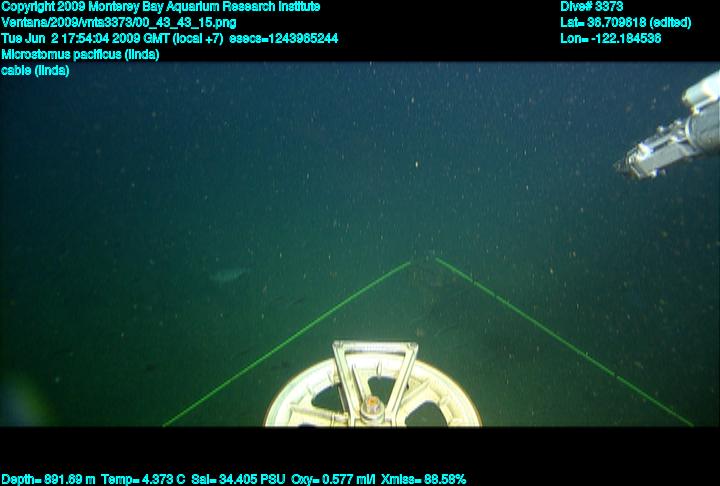Select the file path Ventana/2009/vnta3373/00_43_43_15.png
Image resolution: width=720 pixels, height=486 pixels.
tap(119, 23)
